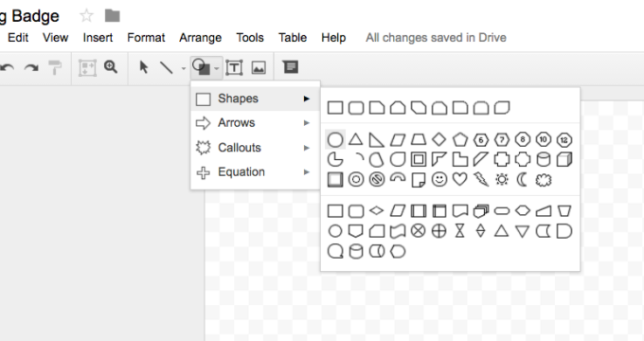Select the donut ring shape
The image size is (644, 341).
[x=356, y=180]
